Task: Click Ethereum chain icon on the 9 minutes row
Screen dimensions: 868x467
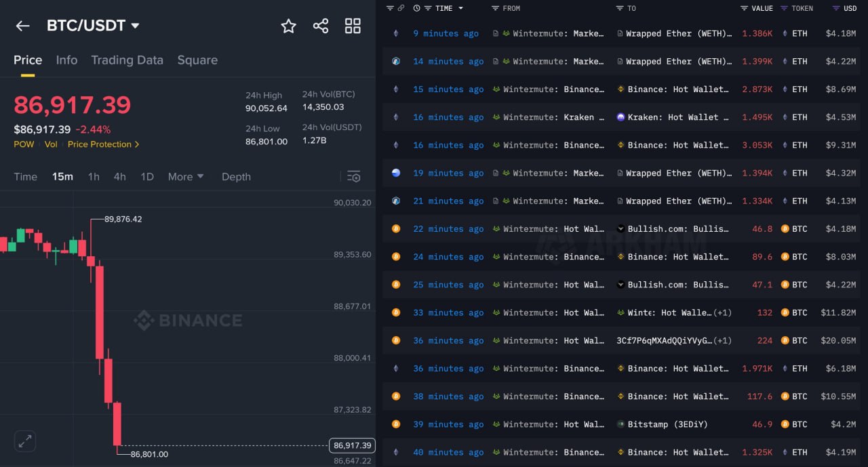Action: tap(396, 33)
